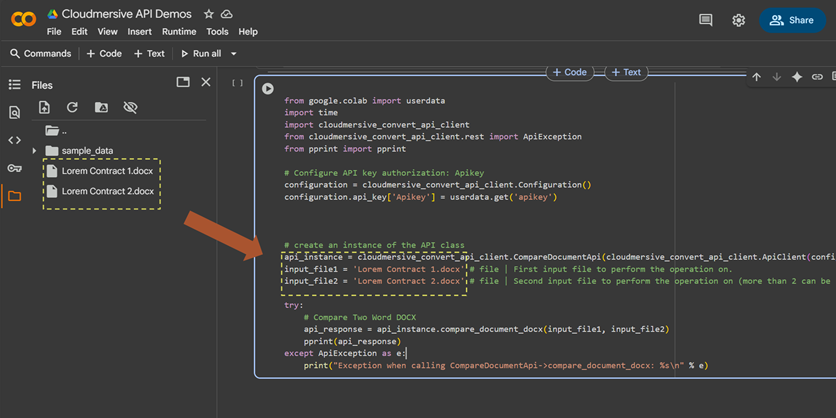
Task: Select the sample_data folder
Action: [x=79, y=151]
